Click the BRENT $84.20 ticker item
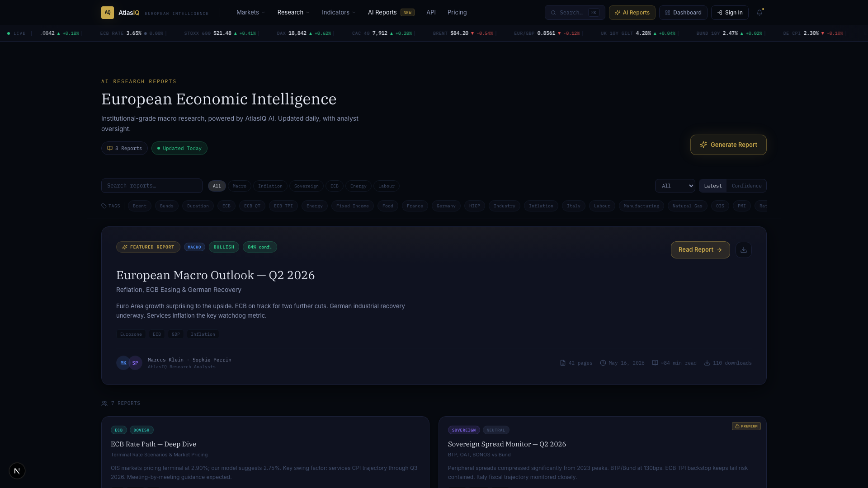868x488 pixels. [463, 33]
